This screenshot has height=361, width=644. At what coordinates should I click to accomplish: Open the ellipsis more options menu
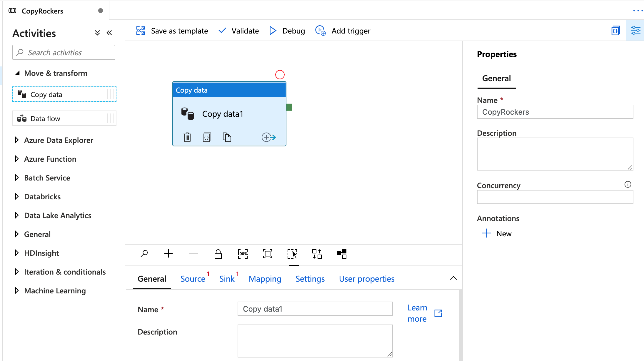pyautogui.click(x=638, y=11)
